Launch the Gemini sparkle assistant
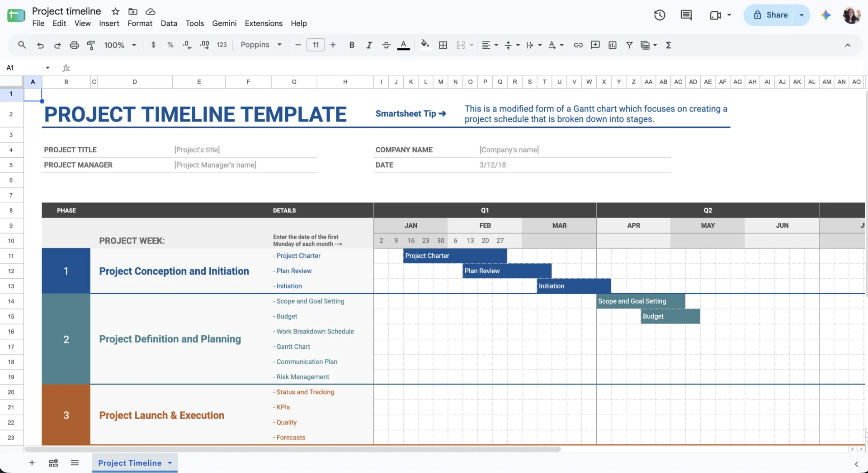The height and width of the screenshot is (473, 868). point(826,15)
